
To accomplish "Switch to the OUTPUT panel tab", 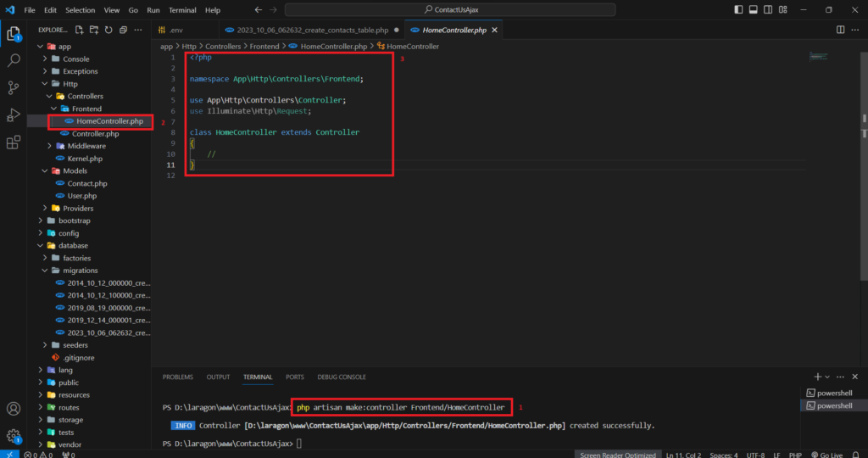I will [x=218, y=377].
